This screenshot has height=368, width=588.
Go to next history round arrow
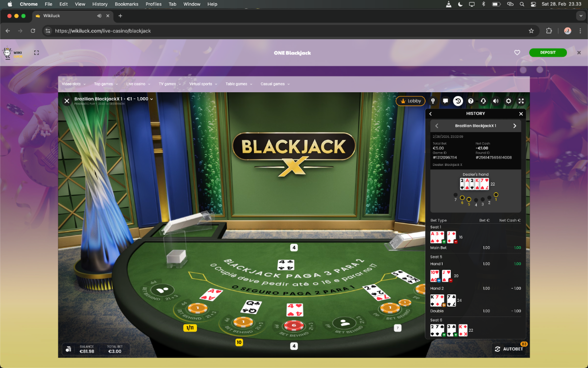514,126
